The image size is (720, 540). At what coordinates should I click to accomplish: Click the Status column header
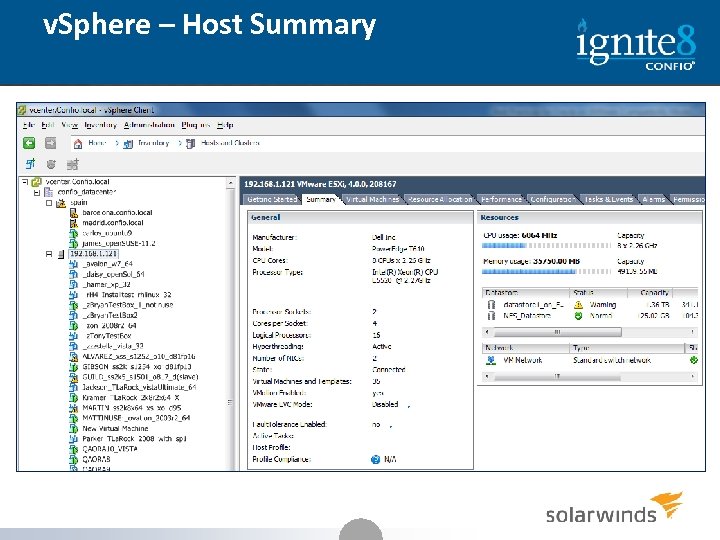tap(598, 292)
